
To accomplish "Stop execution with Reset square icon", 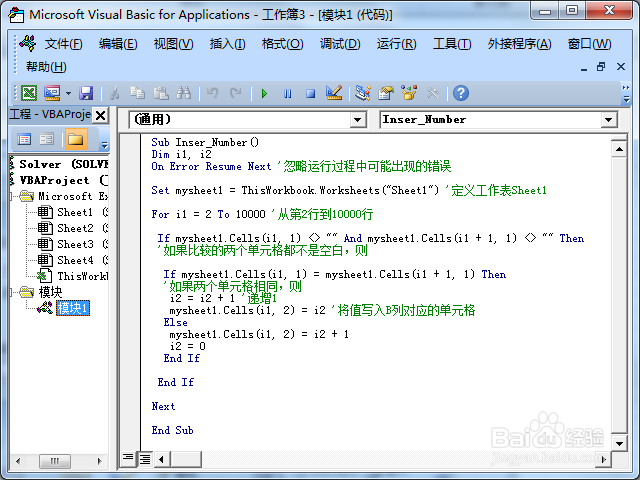I will [311, 93].
